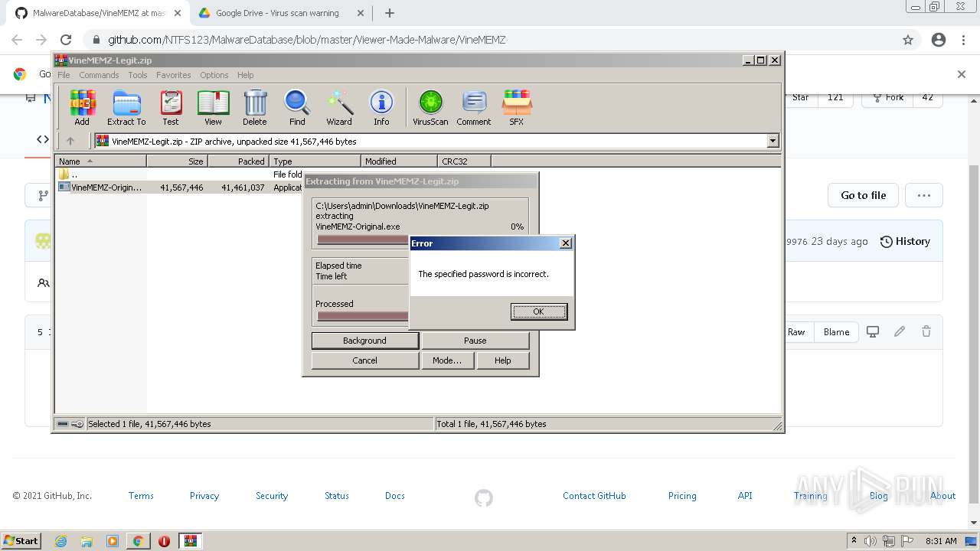Open Privacy link in GitHub footer

click(x=204, y=496)
